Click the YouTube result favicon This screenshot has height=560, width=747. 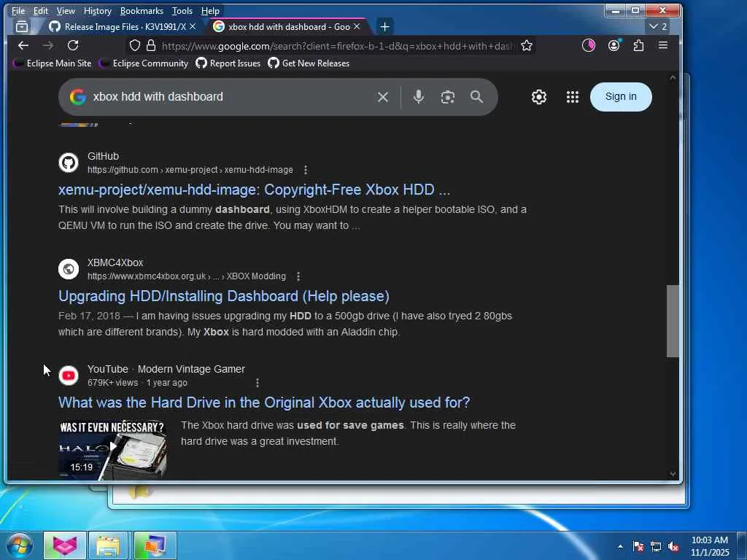point(69,376)
